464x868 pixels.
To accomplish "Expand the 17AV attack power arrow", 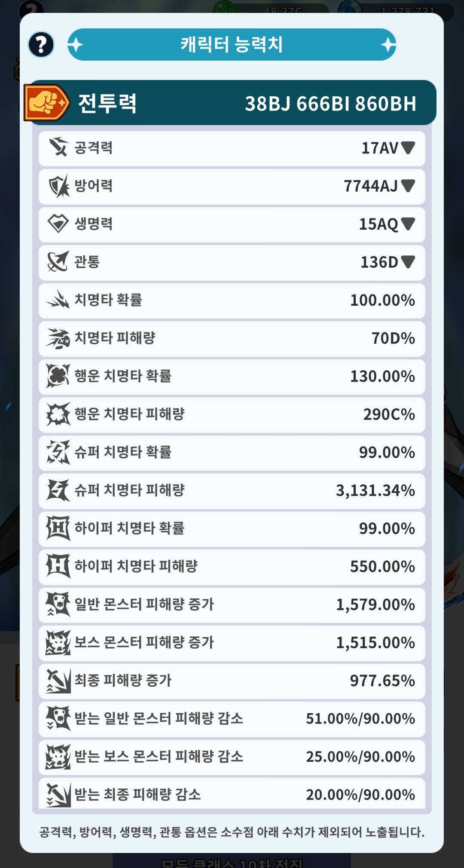I will pos(408,147).
